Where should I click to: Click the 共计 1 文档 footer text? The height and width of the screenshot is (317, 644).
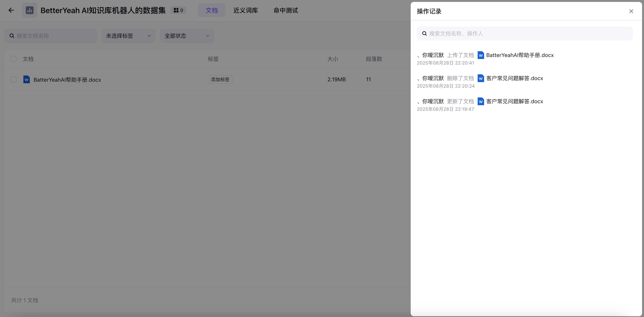[24, 300]
